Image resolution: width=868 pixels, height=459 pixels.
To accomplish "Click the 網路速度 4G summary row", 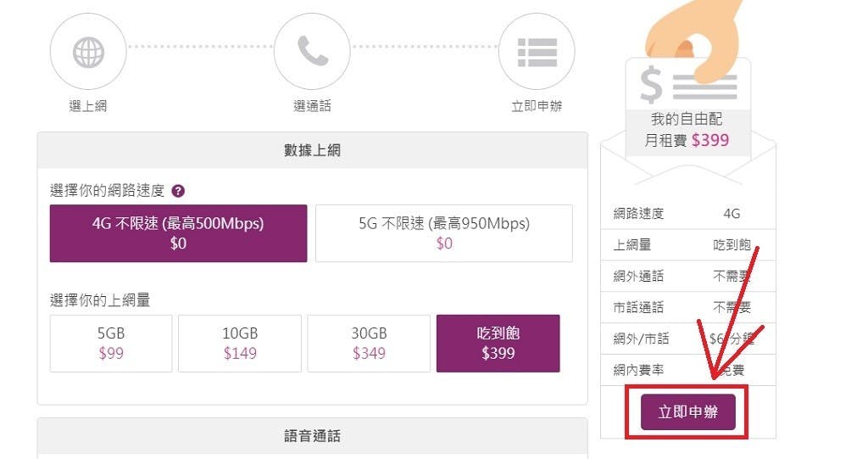I will [x=688, y=214].
